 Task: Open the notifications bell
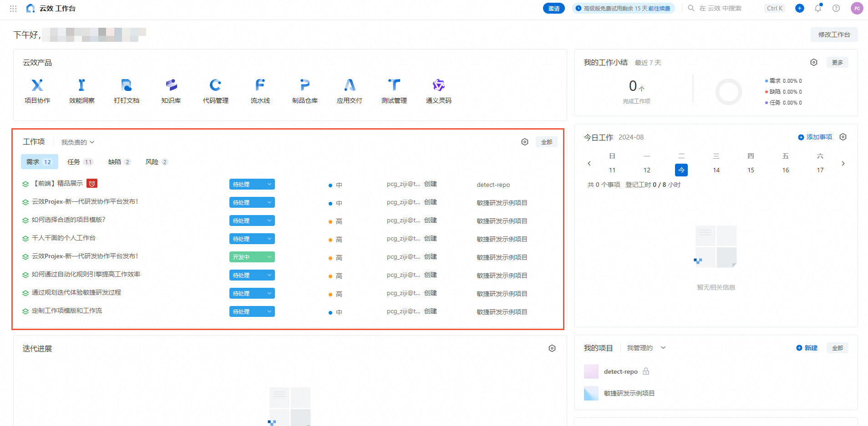point(818,8)
